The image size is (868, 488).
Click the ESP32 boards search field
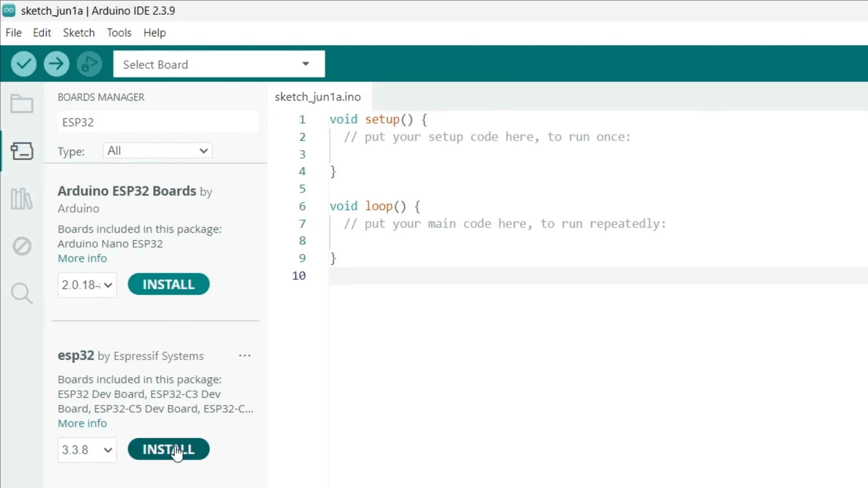[x=158, y=122]
